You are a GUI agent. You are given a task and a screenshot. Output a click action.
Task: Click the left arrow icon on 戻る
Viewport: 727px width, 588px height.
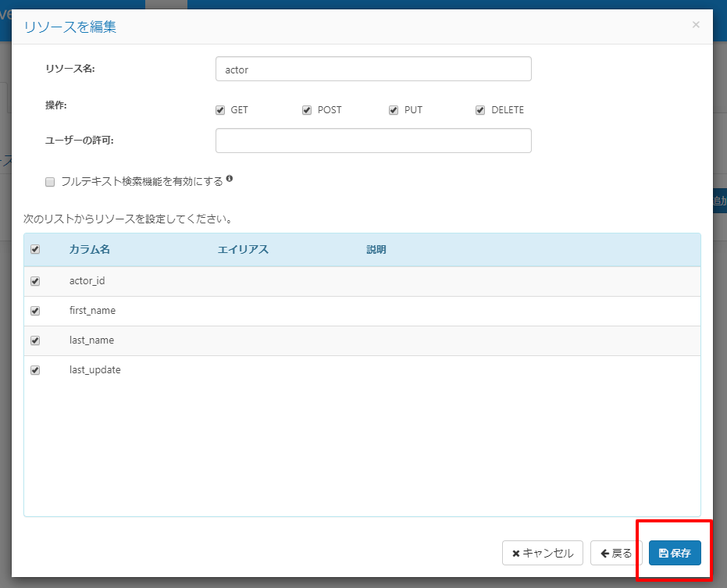tap(604, 553)
